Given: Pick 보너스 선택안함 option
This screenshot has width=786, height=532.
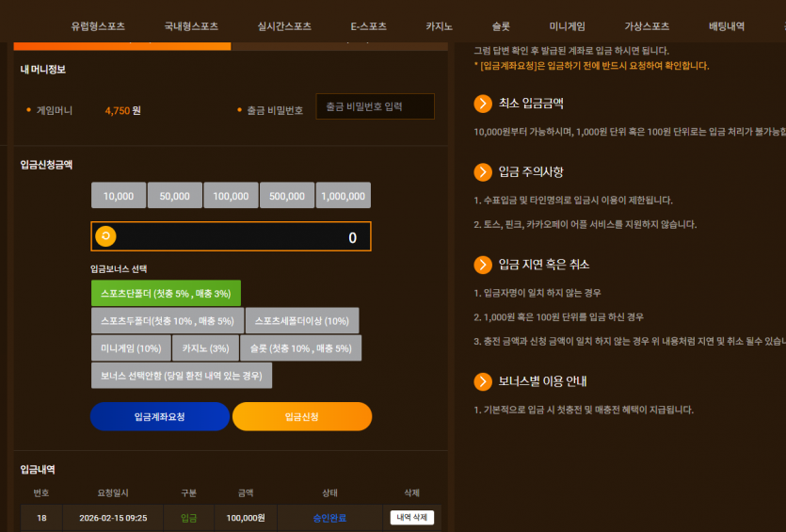Looking at the screenshot, I should click(182, 376).
